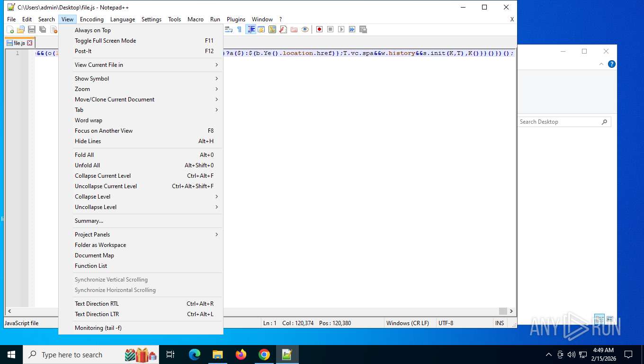Viewport: 644px width, 364px height.
Task: Click the taskbar Type here to search box
Action: click(x=91, y=354)
